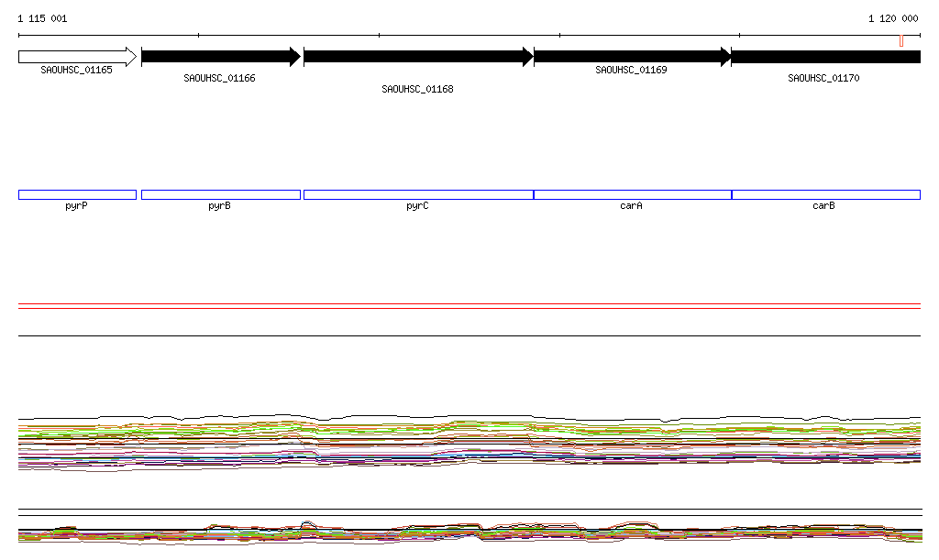Select the pyrP annotation box

(x=77, y=194)
